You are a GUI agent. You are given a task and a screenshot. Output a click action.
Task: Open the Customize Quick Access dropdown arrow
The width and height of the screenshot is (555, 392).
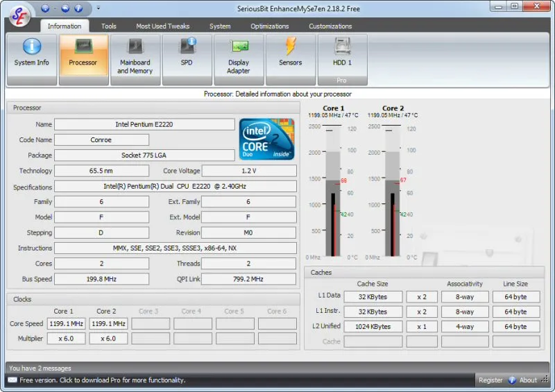(99, 8)
